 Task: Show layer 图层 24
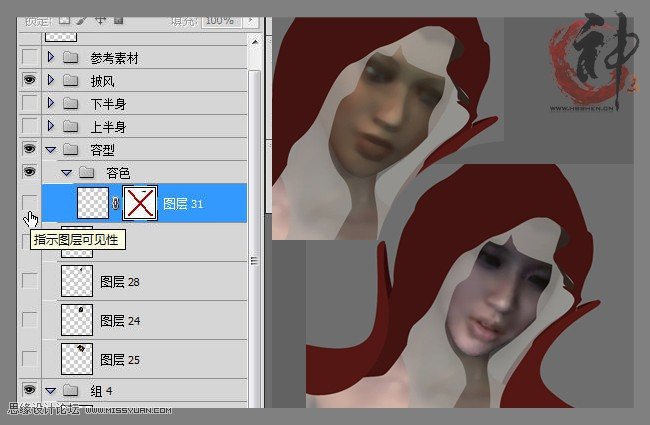pos(29,319)
